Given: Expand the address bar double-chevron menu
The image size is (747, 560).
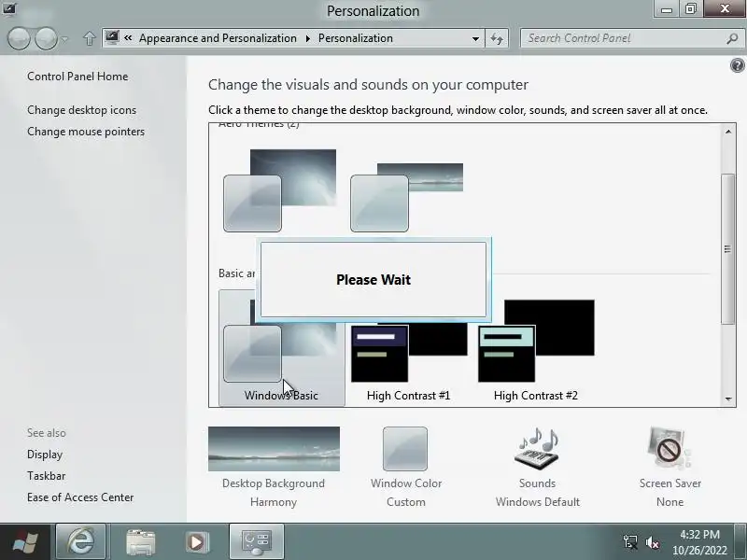Looking at the screenshot, I should 128,37.
